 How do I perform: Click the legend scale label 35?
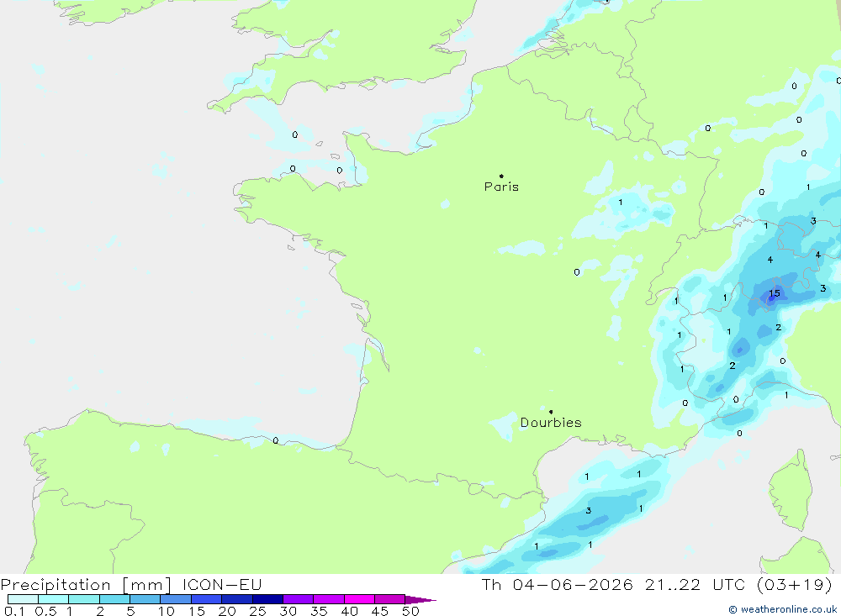pyautogui.click(x=319, y=611)
